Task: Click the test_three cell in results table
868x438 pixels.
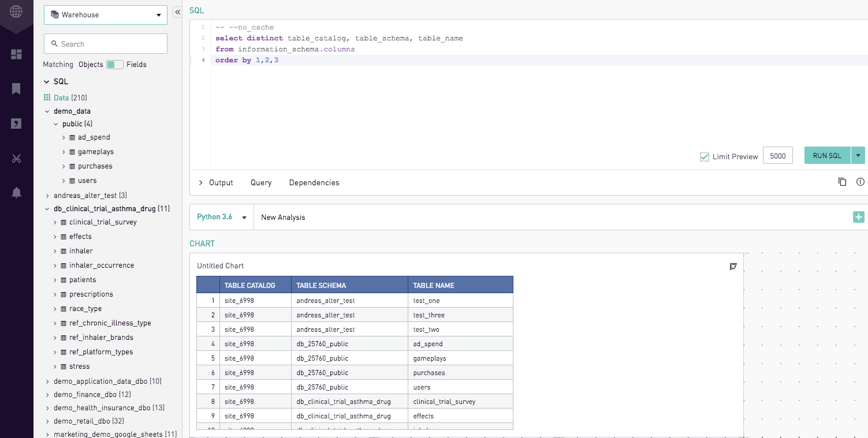Action: point(460,315)
